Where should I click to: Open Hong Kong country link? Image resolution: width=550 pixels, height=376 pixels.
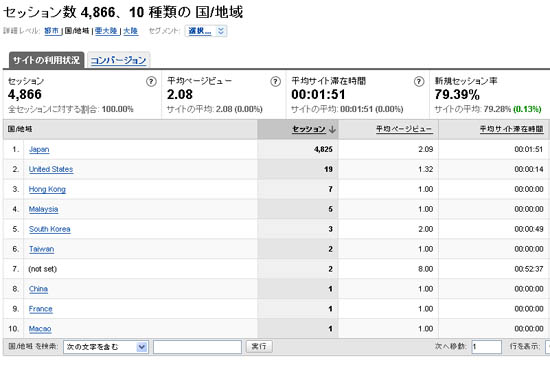[47, 189]
